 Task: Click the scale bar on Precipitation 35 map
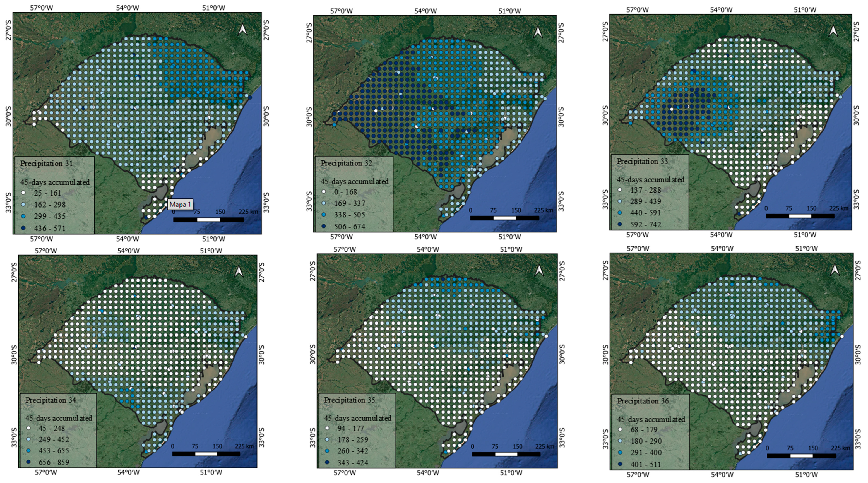click(x=506, y=454)
